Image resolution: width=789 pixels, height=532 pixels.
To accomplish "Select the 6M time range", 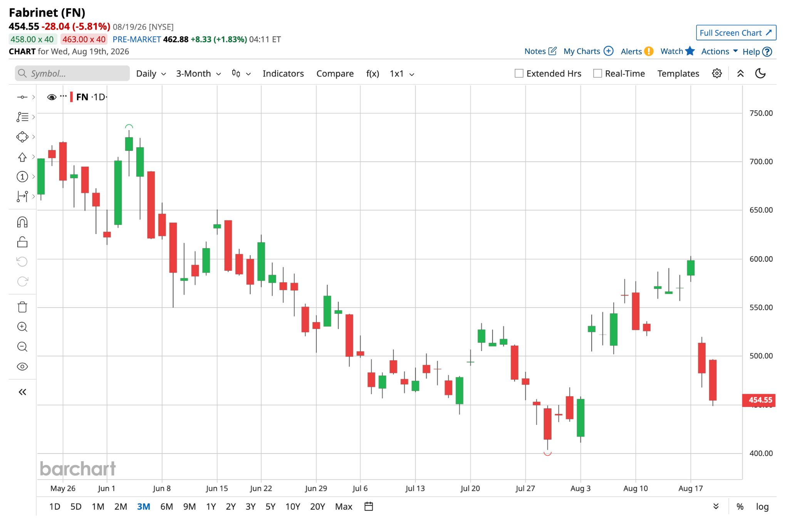I will click(166, 507).
